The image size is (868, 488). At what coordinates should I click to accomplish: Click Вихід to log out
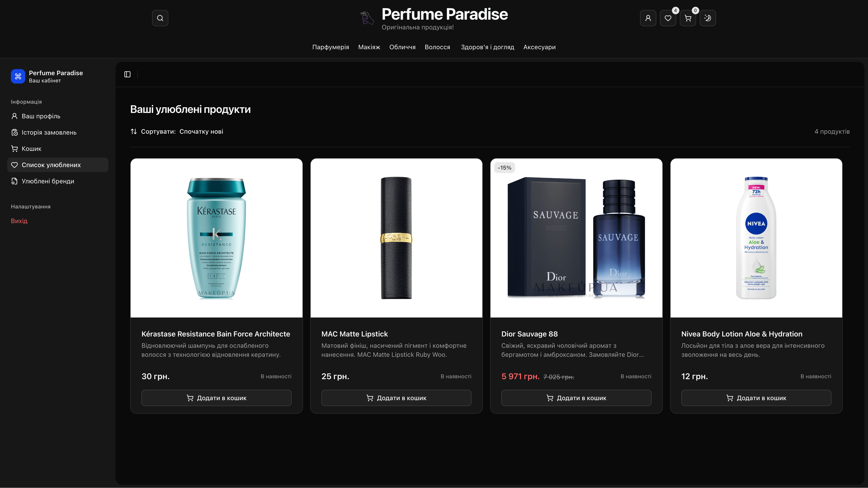pos(19,221)
